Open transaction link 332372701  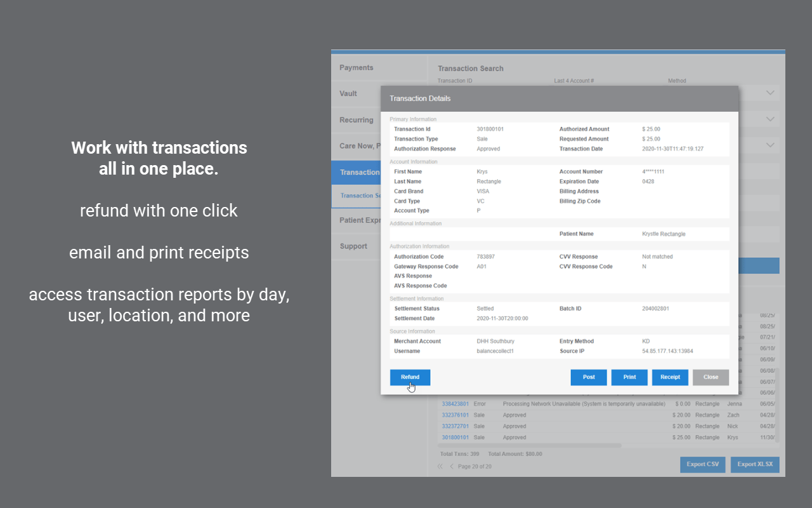point(455,426)
